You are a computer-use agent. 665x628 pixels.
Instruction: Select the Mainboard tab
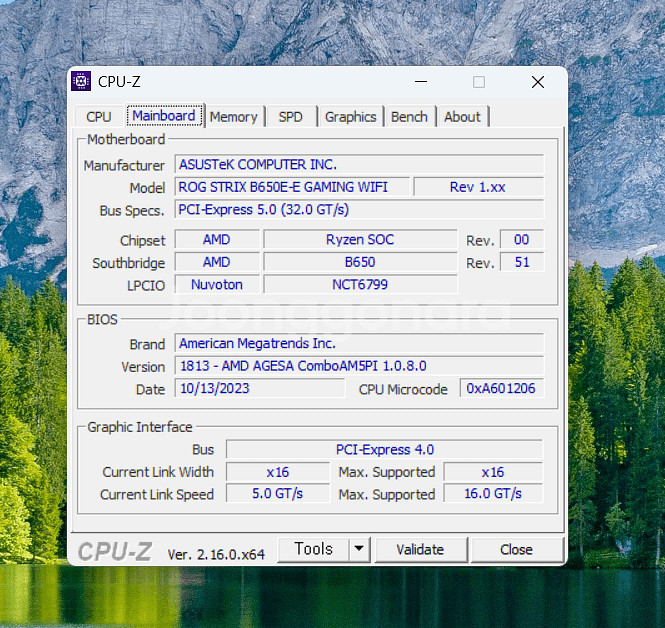(x=164, y=116)
